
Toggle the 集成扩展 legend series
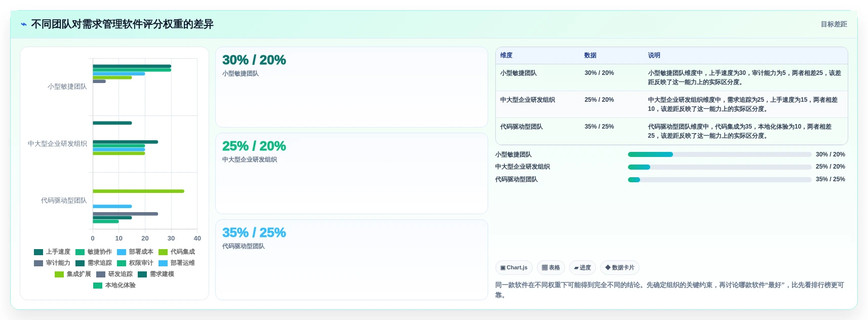pos(73,274)
